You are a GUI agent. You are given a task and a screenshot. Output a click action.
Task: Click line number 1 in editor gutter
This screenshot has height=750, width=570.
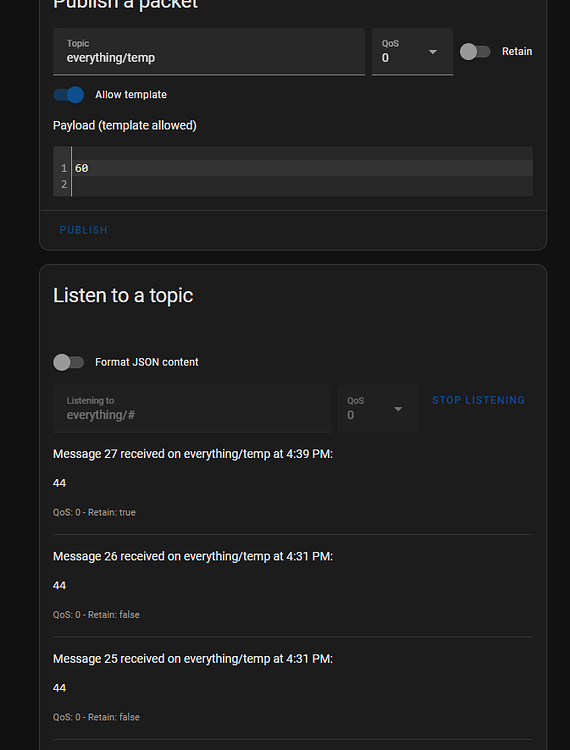64,168
